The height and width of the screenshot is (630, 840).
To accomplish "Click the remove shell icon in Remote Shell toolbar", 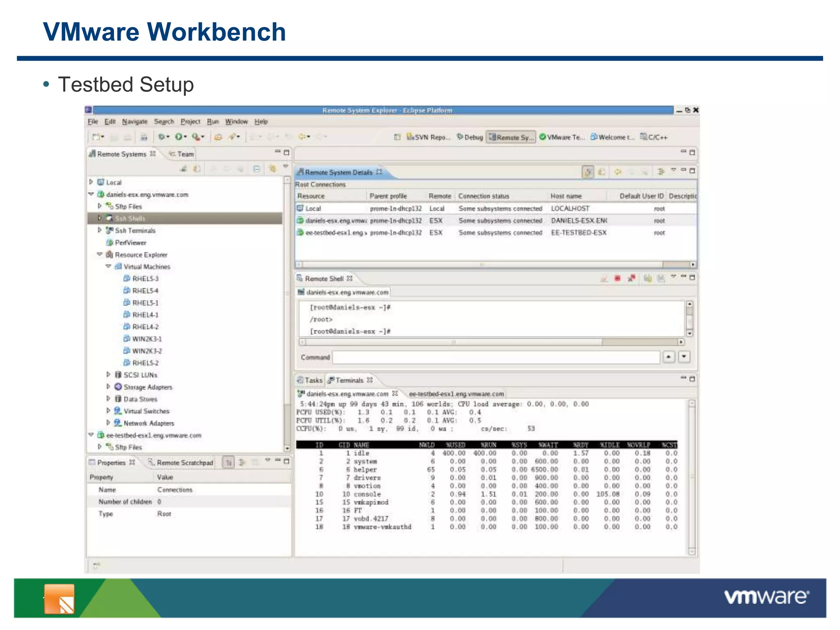I will pos(632,278).
